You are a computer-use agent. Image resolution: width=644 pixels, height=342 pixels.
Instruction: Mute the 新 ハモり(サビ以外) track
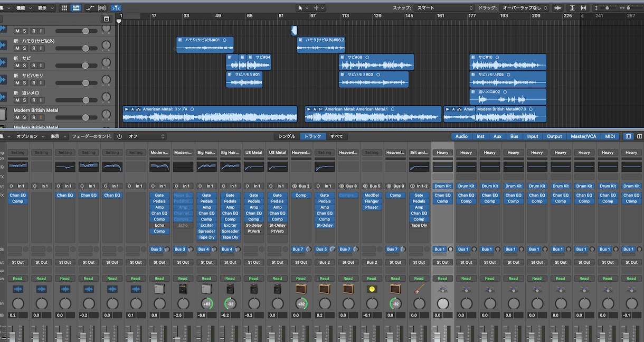coord(17,48)
